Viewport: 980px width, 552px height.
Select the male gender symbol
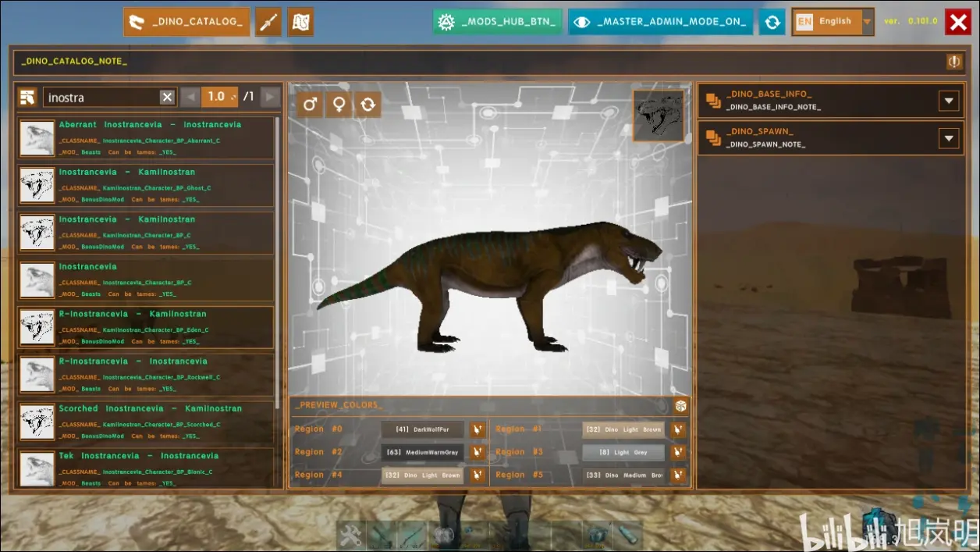(x=310, y=104)
